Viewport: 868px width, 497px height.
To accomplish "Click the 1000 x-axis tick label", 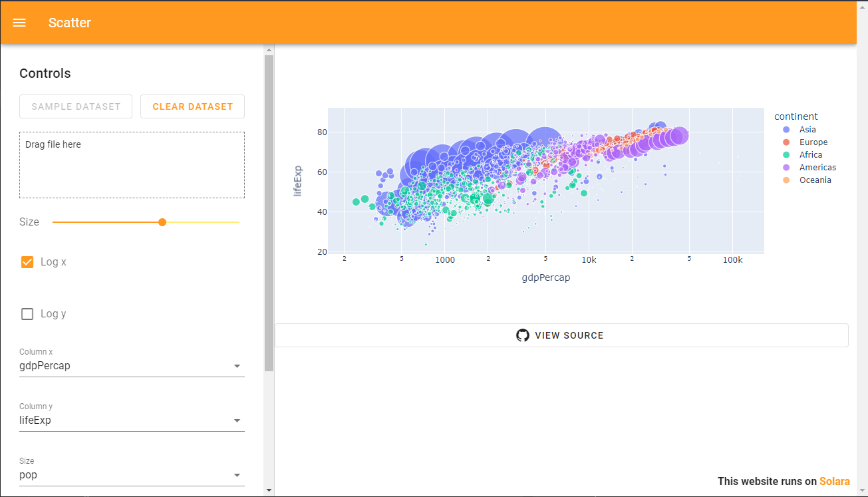I will (445, 260).
